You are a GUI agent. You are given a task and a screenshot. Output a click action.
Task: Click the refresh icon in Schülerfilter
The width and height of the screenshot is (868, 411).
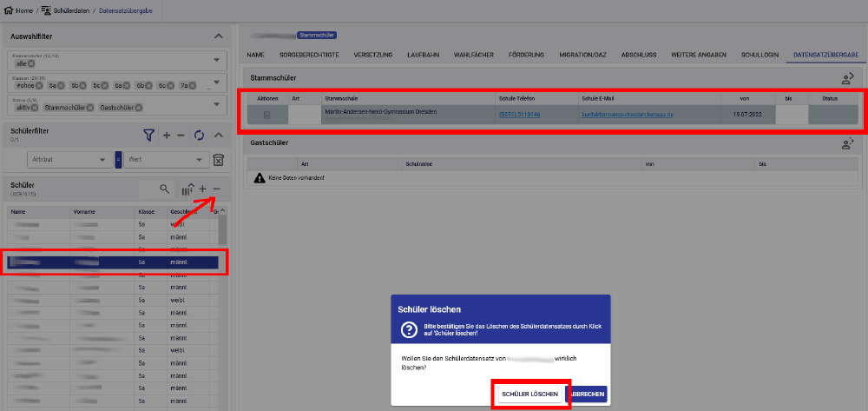[x=199, y=135]
